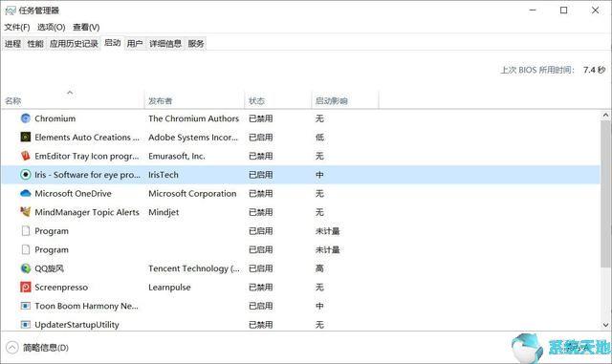Switch to the 用户 tab
This screenshot has width=612, height=364.
click(x=135, y=43)
